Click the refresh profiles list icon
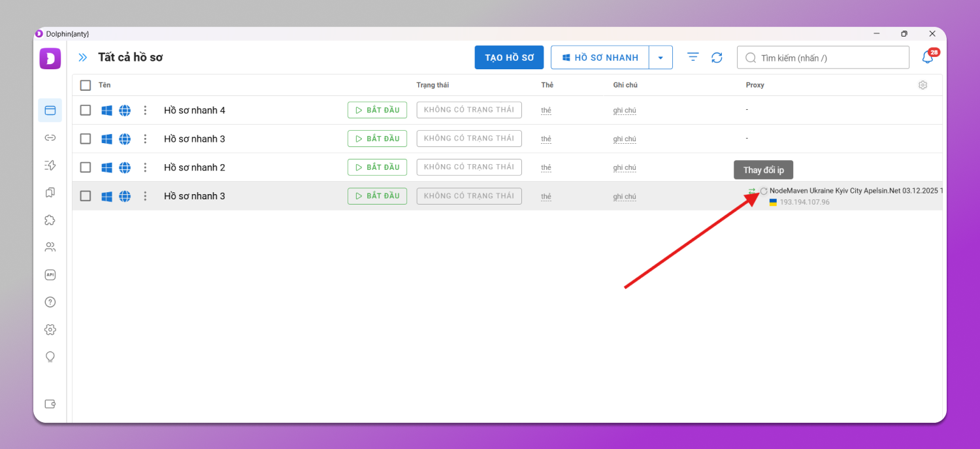The image size is (980, 449). (x=717, y=58)
